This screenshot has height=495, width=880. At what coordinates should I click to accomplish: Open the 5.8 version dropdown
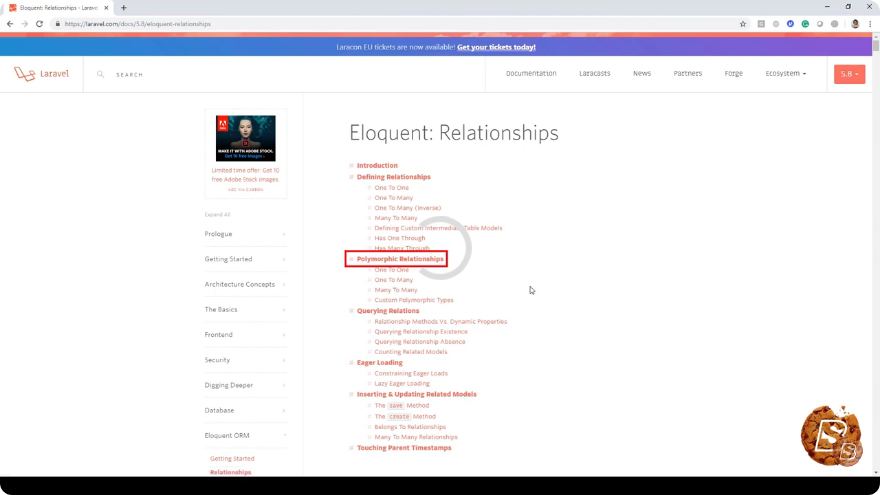point(849,74)
